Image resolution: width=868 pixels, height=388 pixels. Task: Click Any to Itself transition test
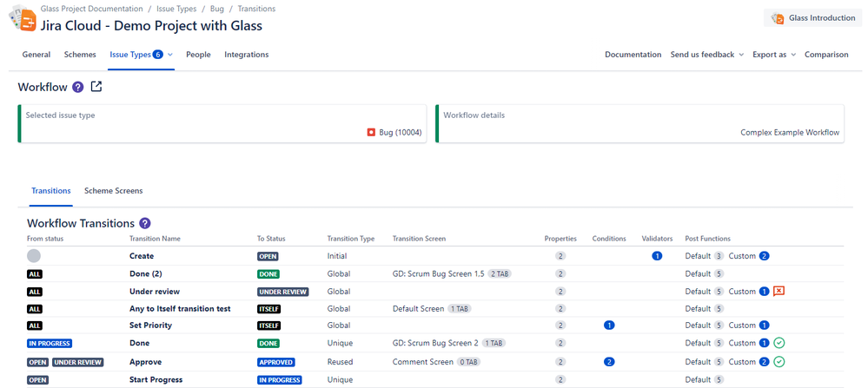point(180,308)
